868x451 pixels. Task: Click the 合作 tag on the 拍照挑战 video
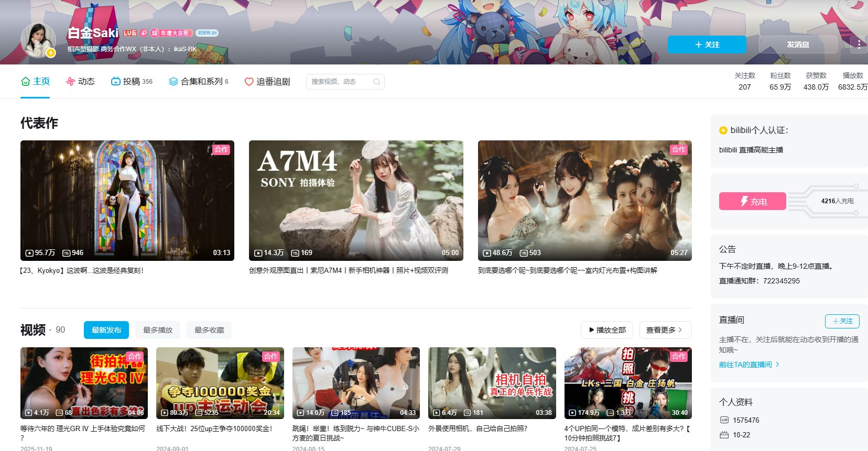tap(679, 356)
